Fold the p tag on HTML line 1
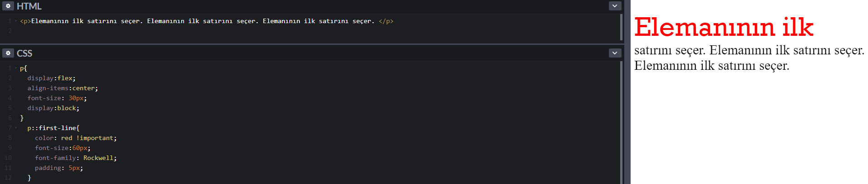Screen dimensions: 868x184 point(16,21)
